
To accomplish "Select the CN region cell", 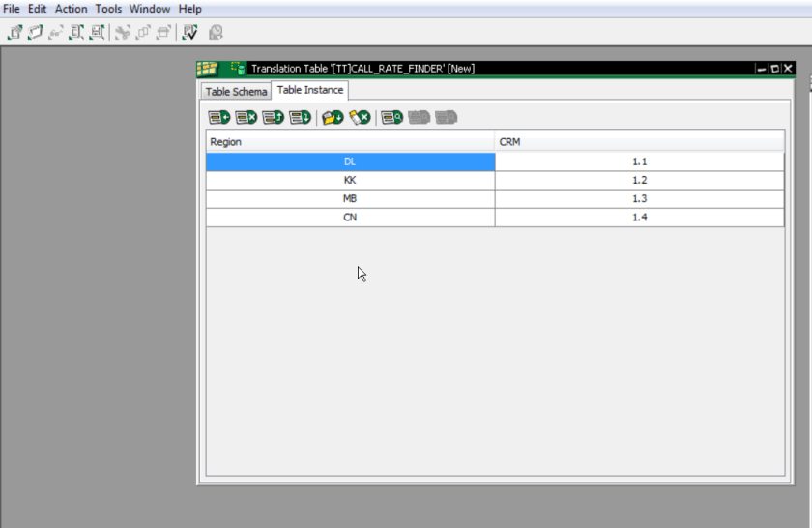I will coord(351,218).
